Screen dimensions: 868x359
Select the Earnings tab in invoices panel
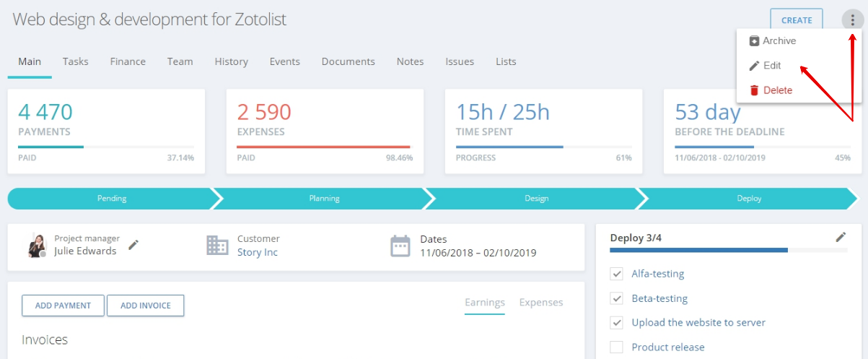click(x=485, y=303)
